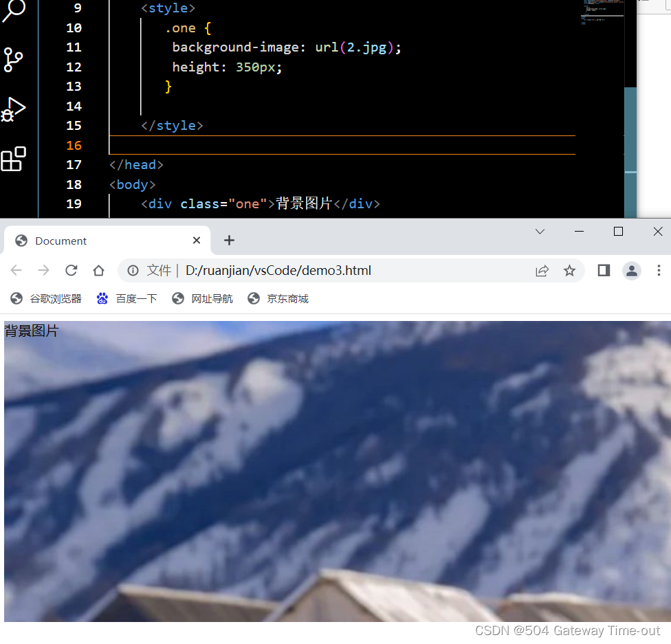View site information icon in address bar
Screen dimensions: 671x644
click(x=133, y=270)
